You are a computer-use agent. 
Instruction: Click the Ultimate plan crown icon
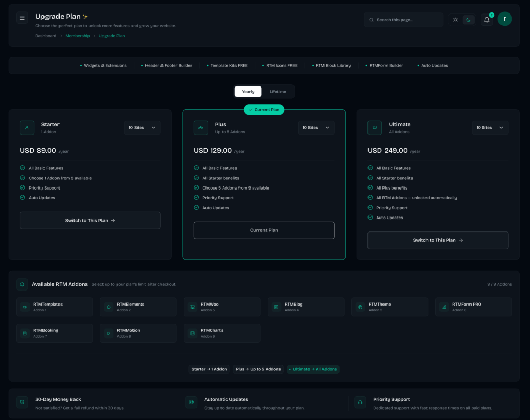(x=375, y=127)
